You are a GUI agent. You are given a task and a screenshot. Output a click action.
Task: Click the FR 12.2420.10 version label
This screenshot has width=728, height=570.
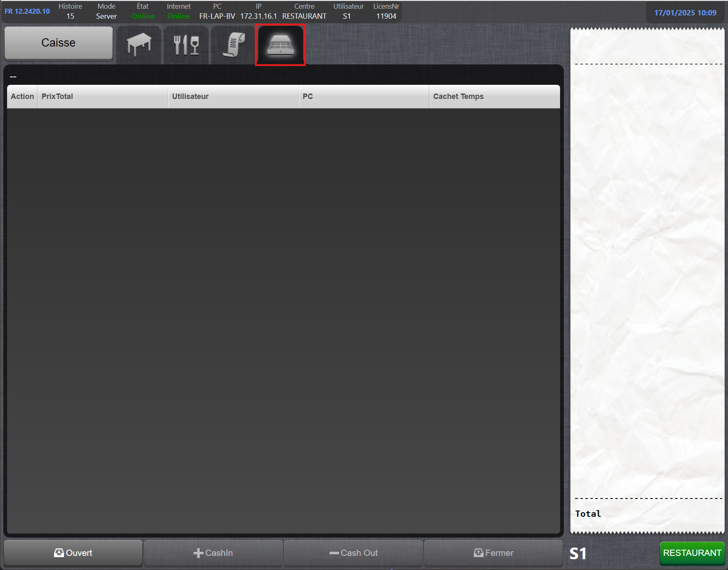pos(27,11)
